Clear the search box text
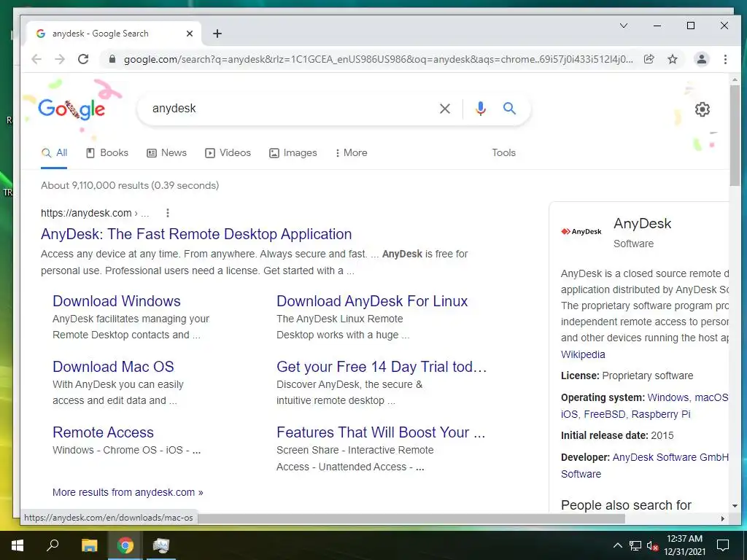747x560 pixels. click(445, 109)
